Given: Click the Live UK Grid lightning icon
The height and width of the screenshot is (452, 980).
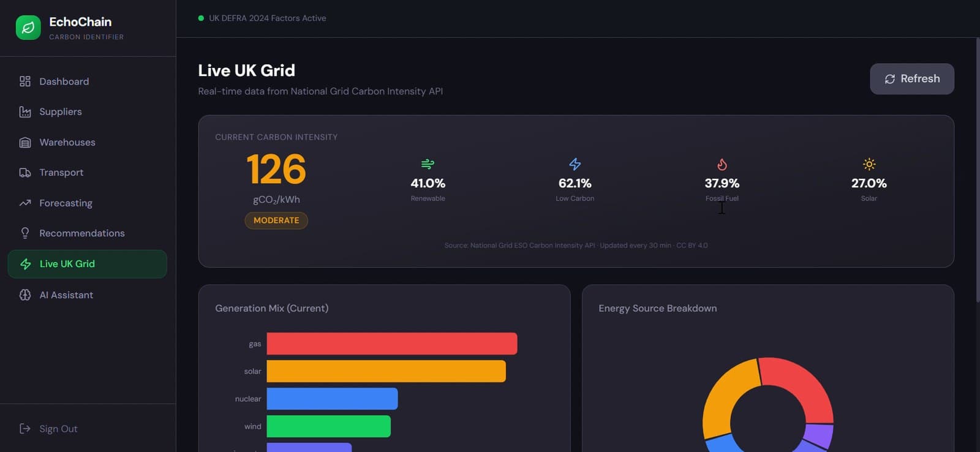Looking at the screenshot, I should coord(26,264).
